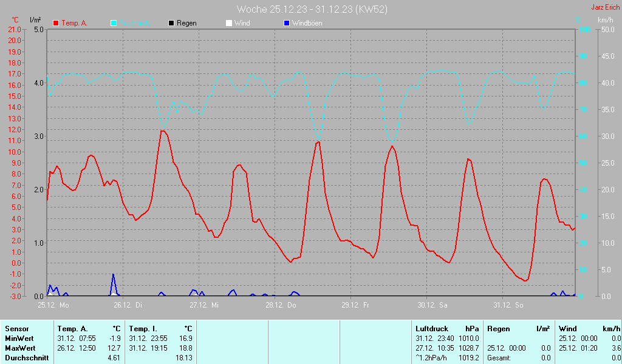622x364 pixels.
Task: Click the '21.0' temperature axis tick
Action: [x=15, y=29]
